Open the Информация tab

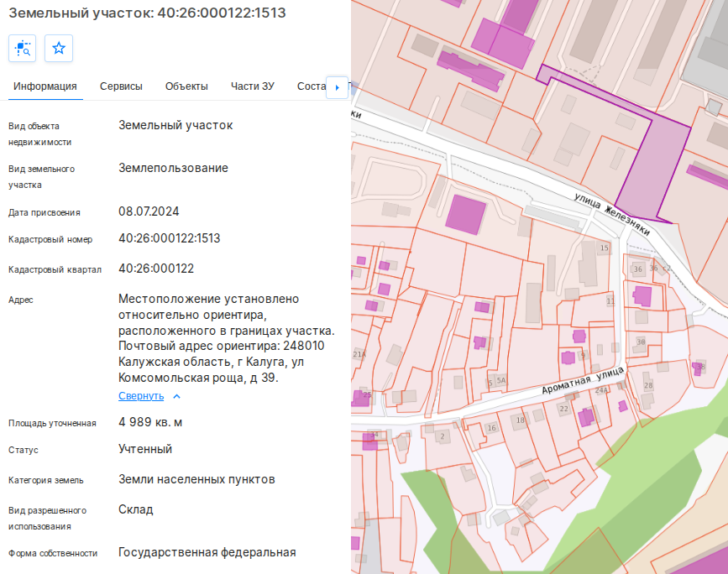click(x=45, y=86)
